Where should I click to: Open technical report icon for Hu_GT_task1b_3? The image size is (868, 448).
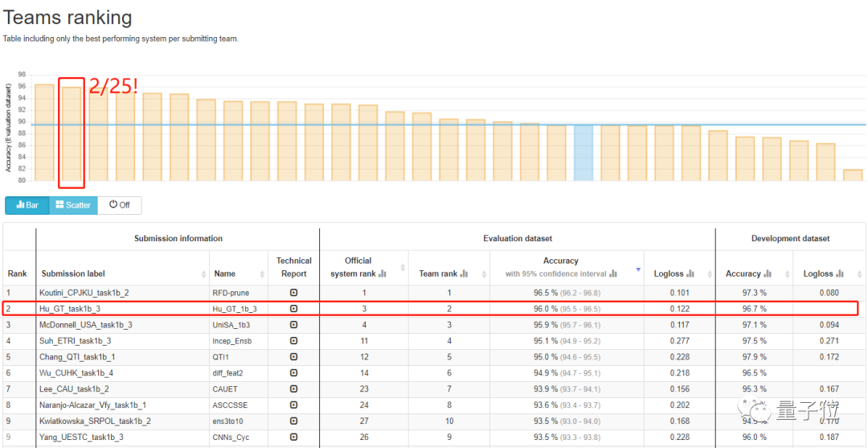pyautogui.click(x=293, y=309)
